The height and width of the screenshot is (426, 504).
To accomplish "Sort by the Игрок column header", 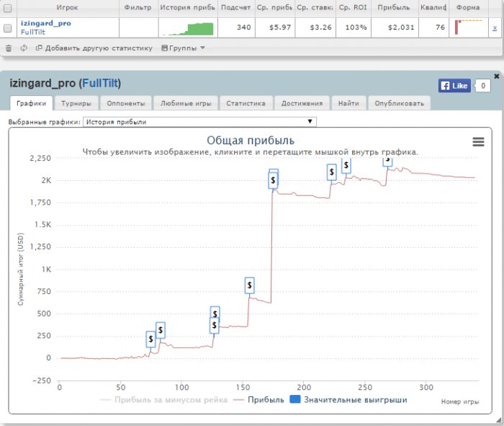I will click(68, 7).
